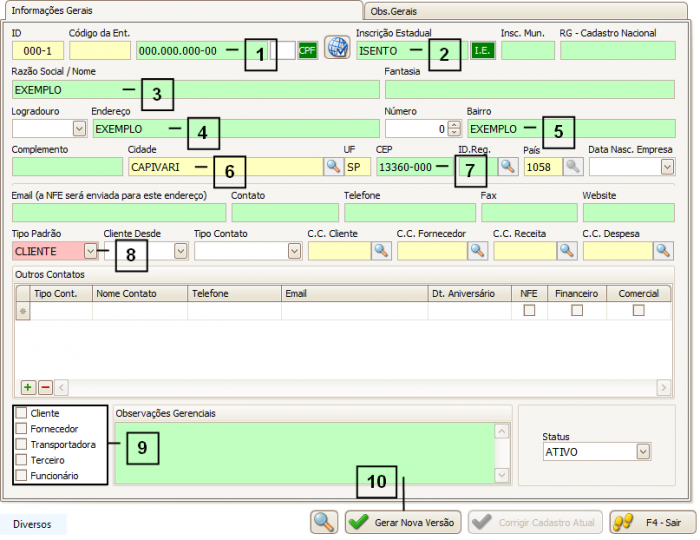Click the Gerar Nova Versão button

click(x=402, y=522)
